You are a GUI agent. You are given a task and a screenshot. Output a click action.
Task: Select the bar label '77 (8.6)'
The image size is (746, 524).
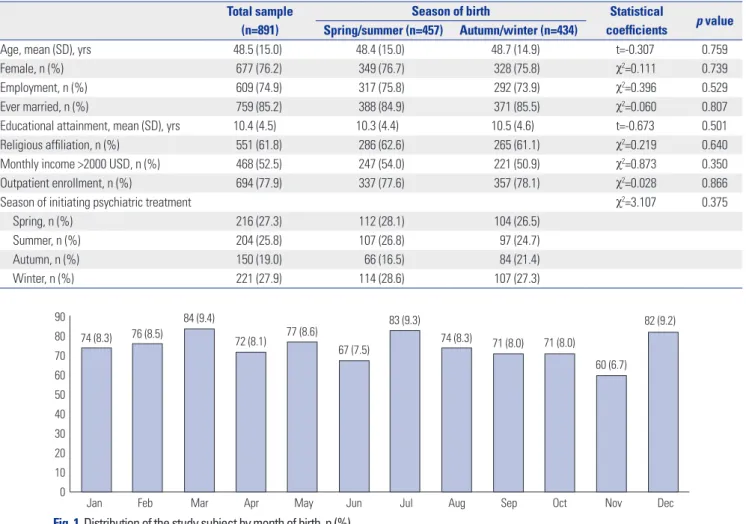[302, 332]
